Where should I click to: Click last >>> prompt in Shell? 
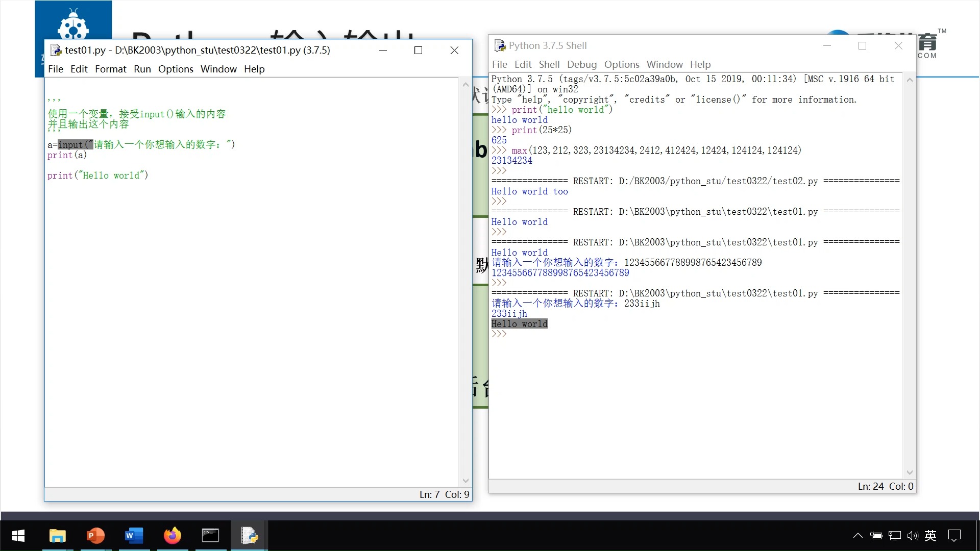tap(499, 334)
